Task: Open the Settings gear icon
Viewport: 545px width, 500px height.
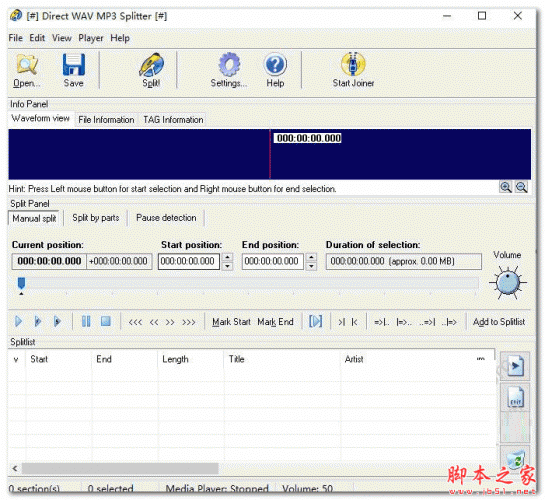Action: (x=229, y=65)
